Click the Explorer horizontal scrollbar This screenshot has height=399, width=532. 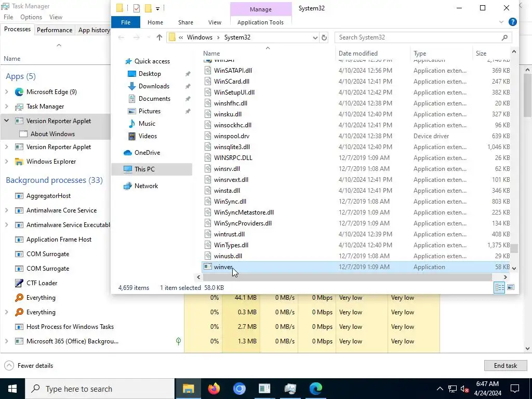(x=347, y=277)
